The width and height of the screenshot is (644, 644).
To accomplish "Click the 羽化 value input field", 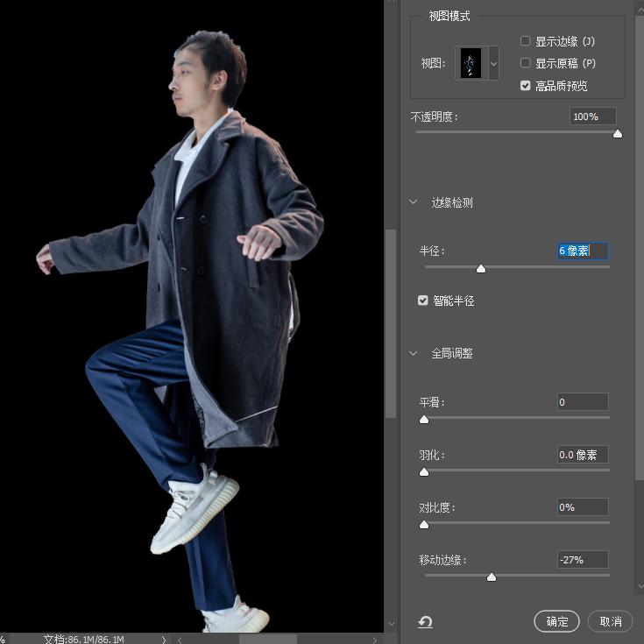I will (x=583, y=454).
